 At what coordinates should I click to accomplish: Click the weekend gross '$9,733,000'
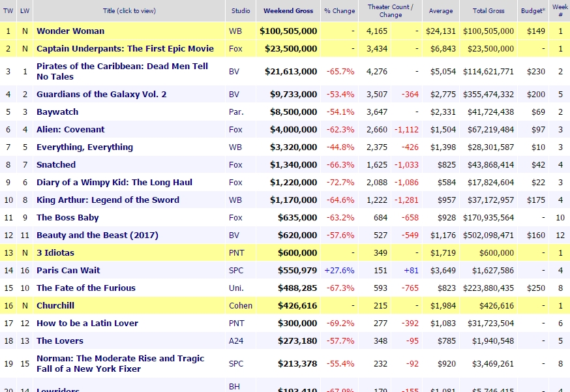point(293,94)
